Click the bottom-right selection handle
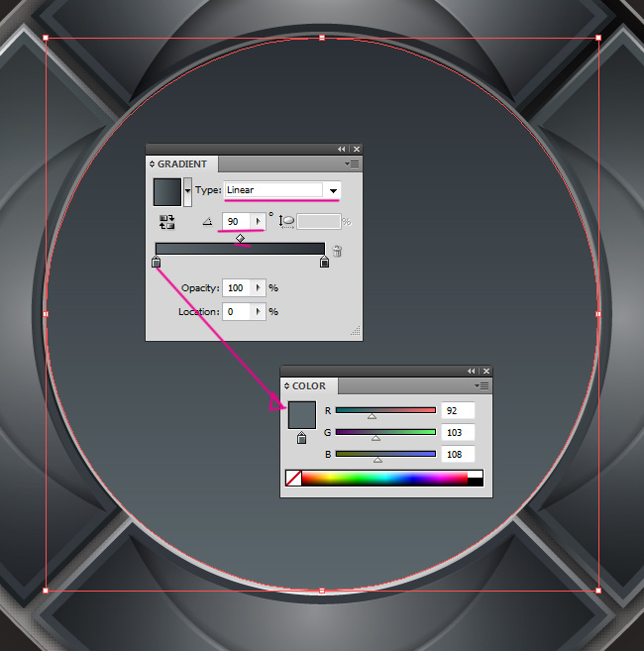Screen dimensions: 644x651 (x=598, y=591)
